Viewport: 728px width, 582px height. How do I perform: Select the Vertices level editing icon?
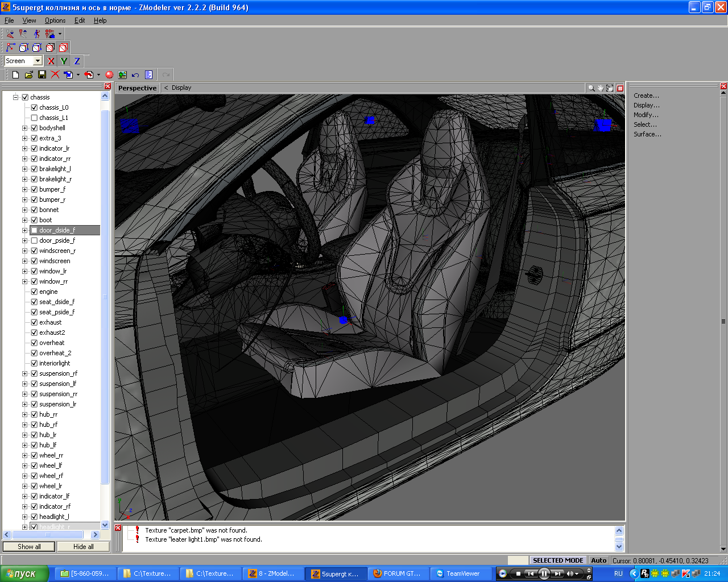click(x=11, y=48)
